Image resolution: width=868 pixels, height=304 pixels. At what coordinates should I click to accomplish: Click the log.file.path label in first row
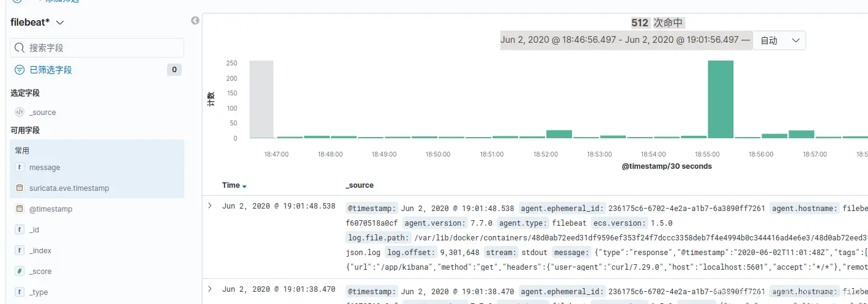click(379, 237)
